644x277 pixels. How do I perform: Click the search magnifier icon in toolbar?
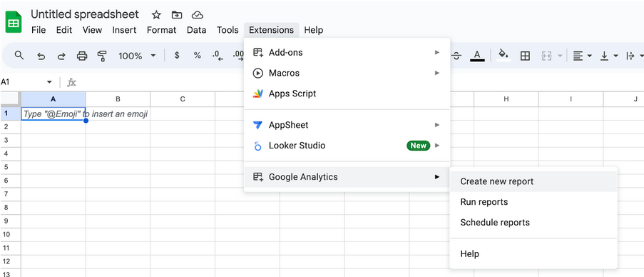19,55
